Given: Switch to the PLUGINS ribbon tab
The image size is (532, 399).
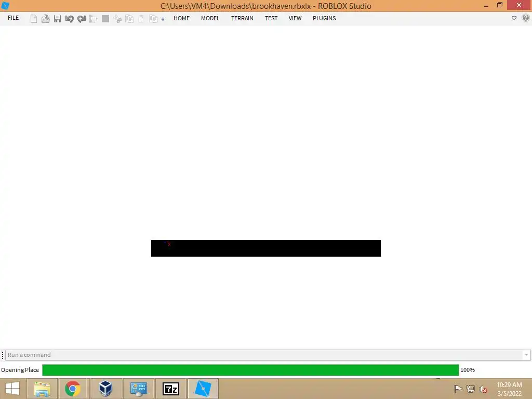Looking at the screenshot, I should coord(324,18).
